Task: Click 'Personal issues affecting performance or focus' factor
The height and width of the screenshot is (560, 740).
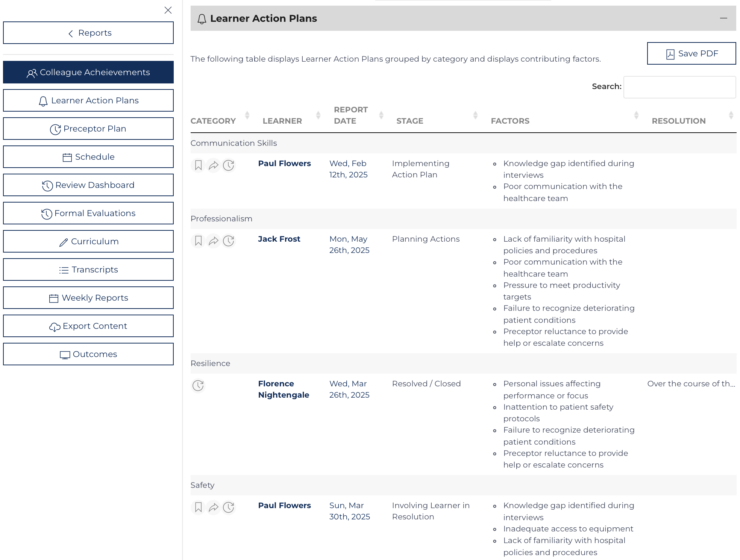Action: pyautogui.click(x=552, y=389)
